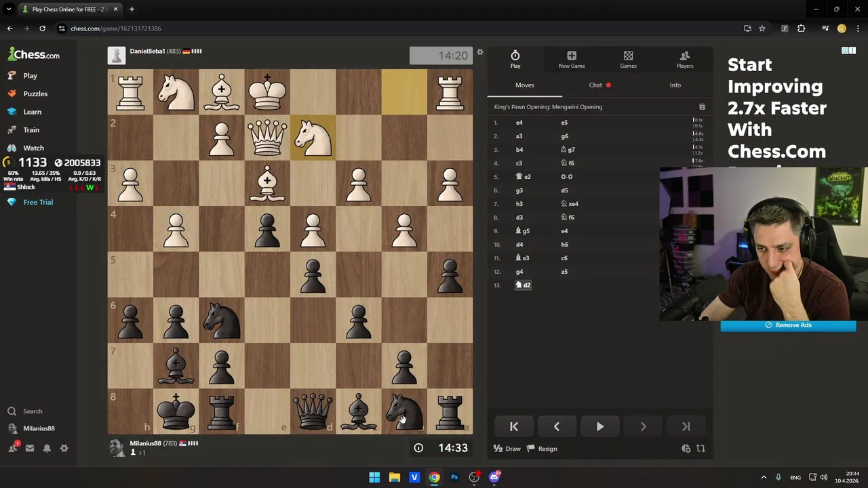Click Milanius88 name below board
Viewport: 868px width, 488px height.
tap(146, 443)
